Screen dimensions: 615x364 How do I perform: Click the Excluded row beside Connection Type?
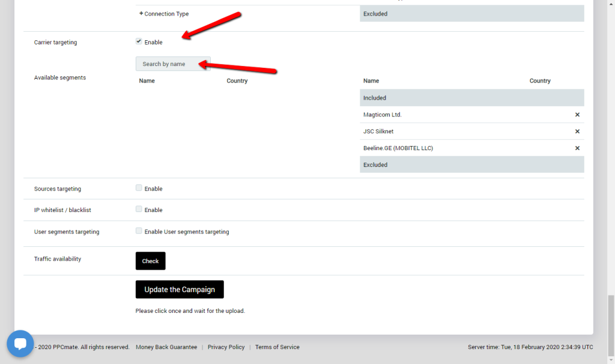pos(471,14)
